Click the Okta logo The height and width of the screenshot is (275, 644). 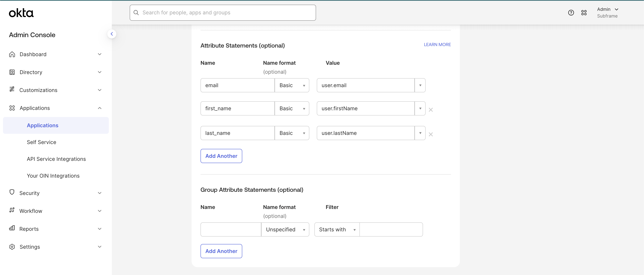coord(21,13)
